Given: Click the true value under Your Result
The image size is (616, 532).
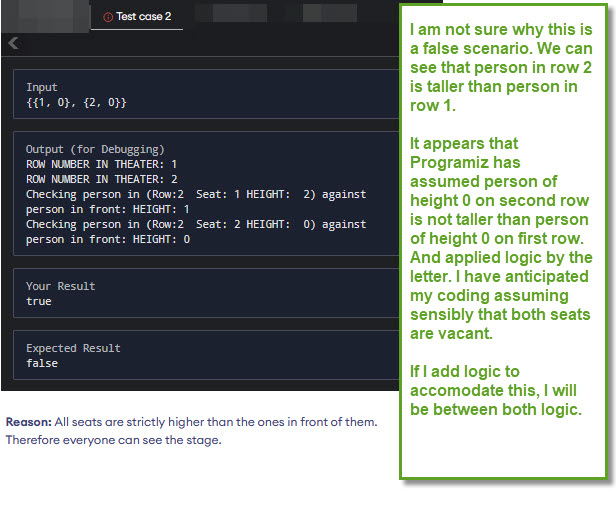Looking at the screenshot, I should point(39,300).
